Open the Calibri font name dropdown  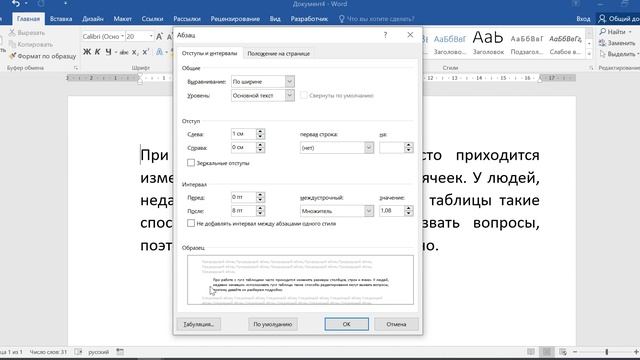pyautogui.click(x=122, y=36)
